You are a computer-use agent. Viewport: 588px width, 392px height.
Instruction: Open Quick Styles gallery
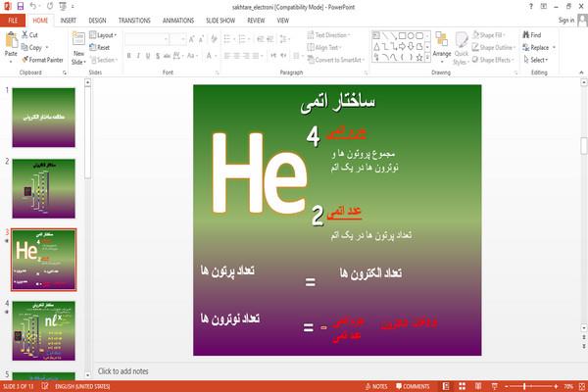[462, 48]
